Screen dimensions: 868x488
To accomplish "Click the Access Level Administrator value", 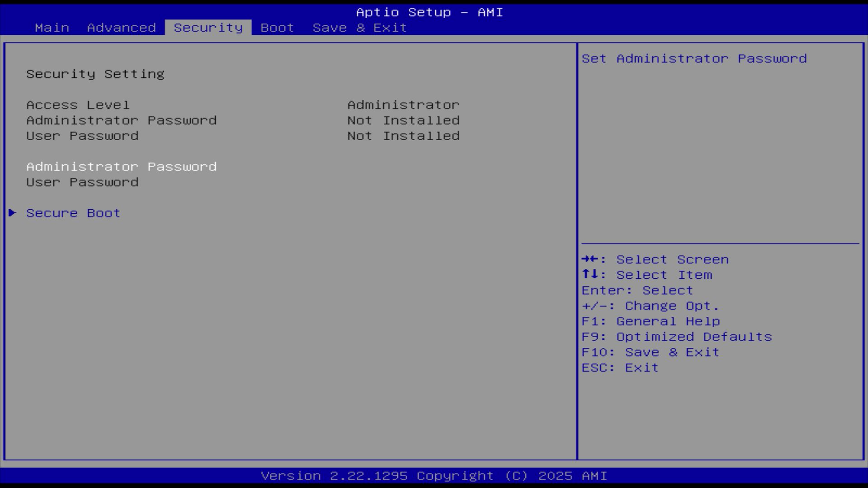I will tap(403, 105).
